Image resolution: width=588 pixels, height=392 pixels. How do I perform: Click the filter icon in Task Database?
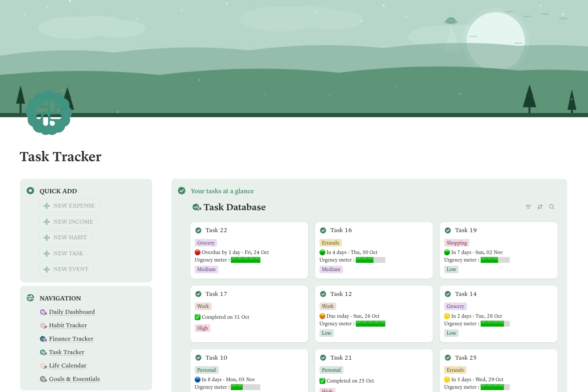coord(528,207)
